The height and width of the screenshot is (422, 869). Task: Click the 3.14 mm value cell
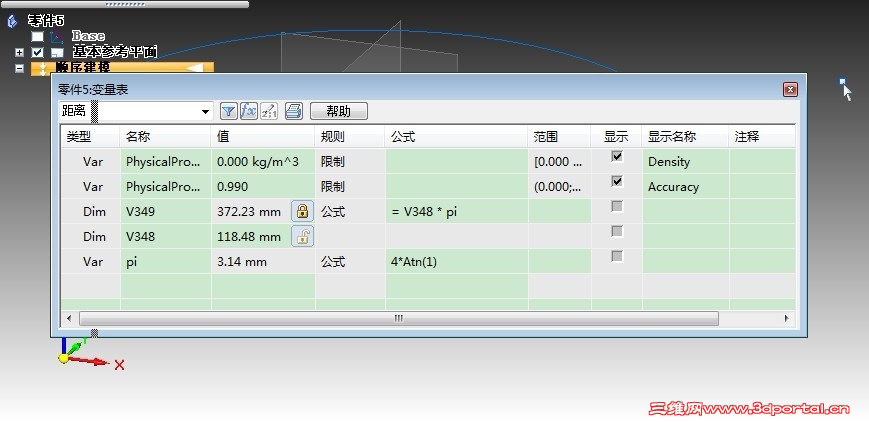263,261
